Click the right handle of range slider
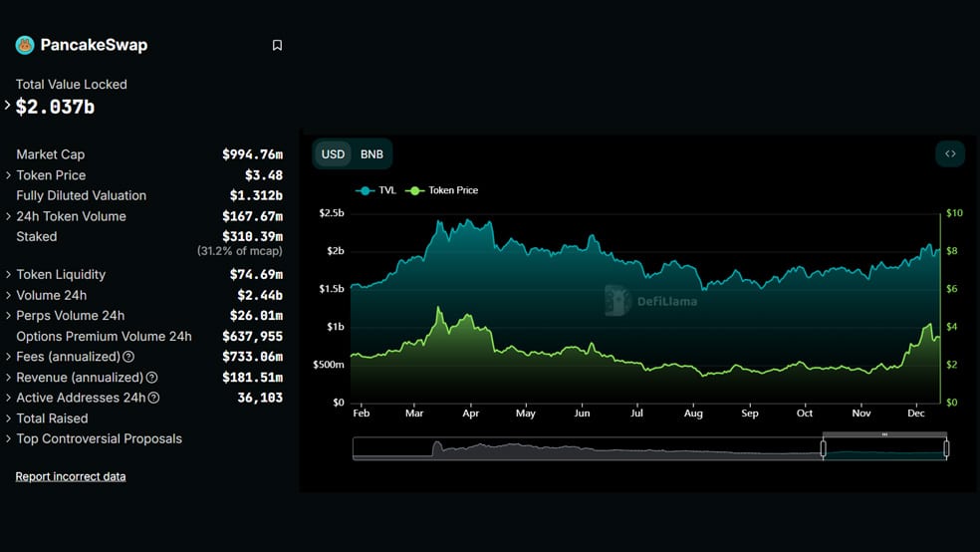 (x=946, y=448)
